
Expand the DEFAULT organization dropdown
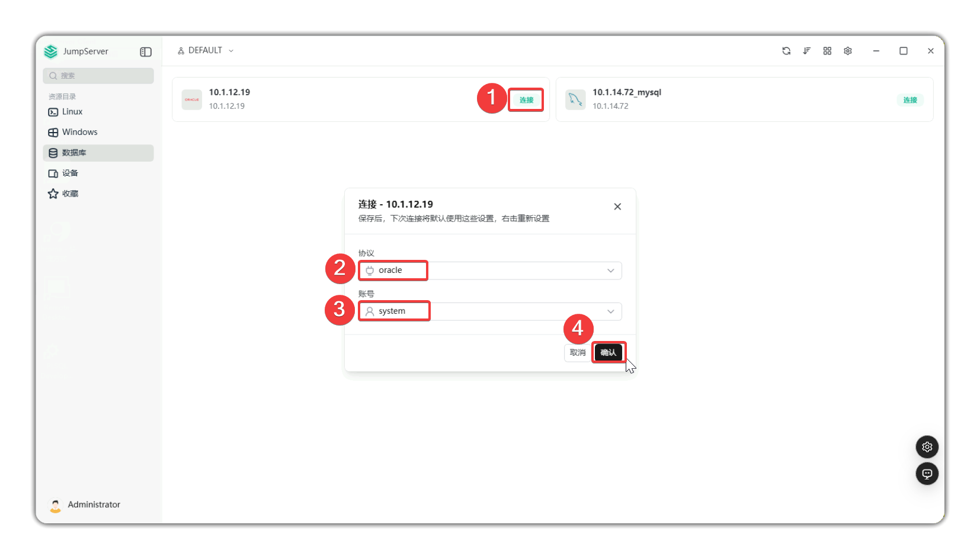[206, 51]
